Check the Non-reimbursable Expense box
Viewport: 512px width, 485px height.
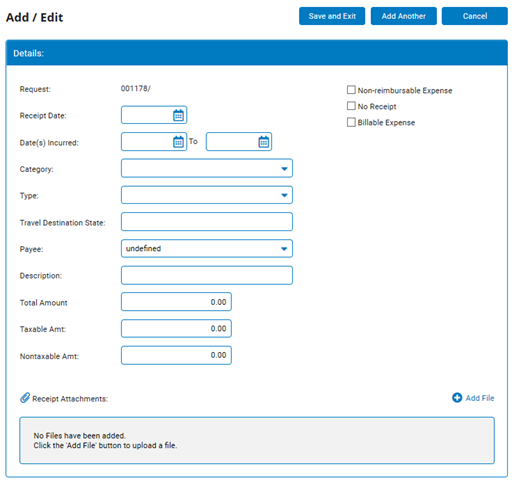(351, 90)
